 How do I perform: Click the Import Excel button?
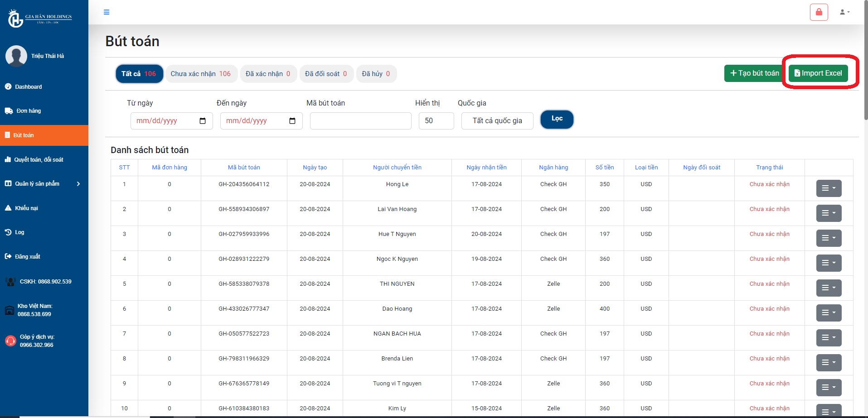[x=818, y=73]
